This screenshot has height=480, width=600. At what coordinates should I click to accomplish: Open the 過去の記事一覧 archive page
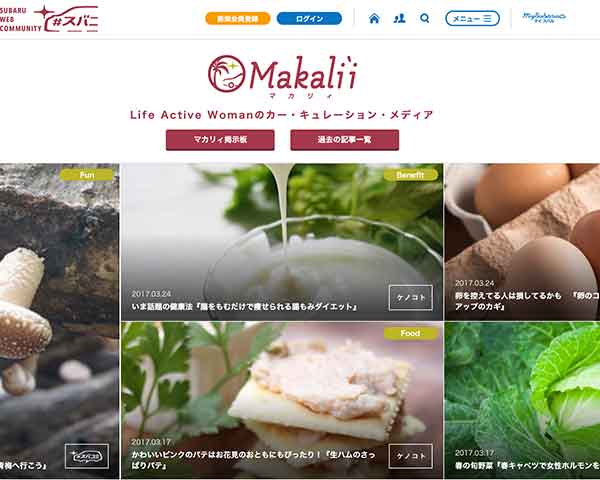click(x=344, y=140)
